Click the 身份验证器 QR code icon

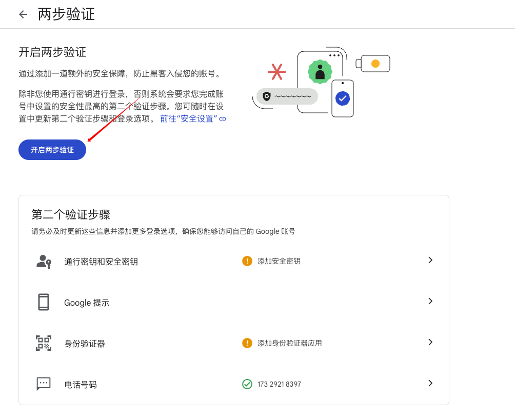coord(44,343)
